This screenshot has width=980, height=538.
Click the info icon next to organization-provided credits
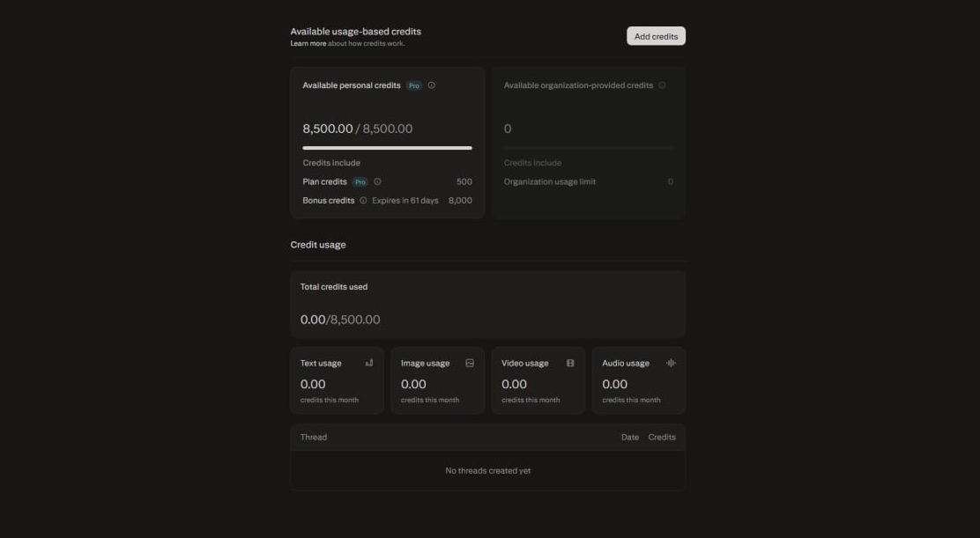tap(662, 85)
